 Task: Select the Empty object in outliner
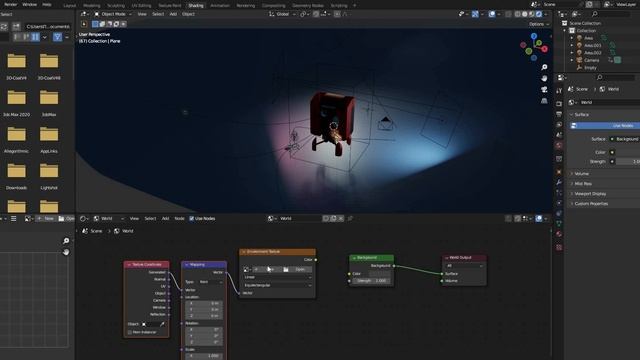tap(590, 68)
